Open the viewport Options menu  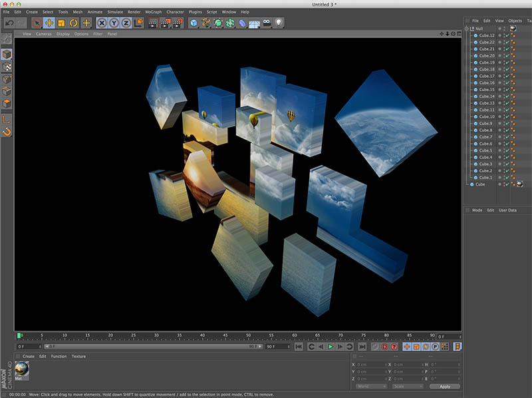[81, 34]
